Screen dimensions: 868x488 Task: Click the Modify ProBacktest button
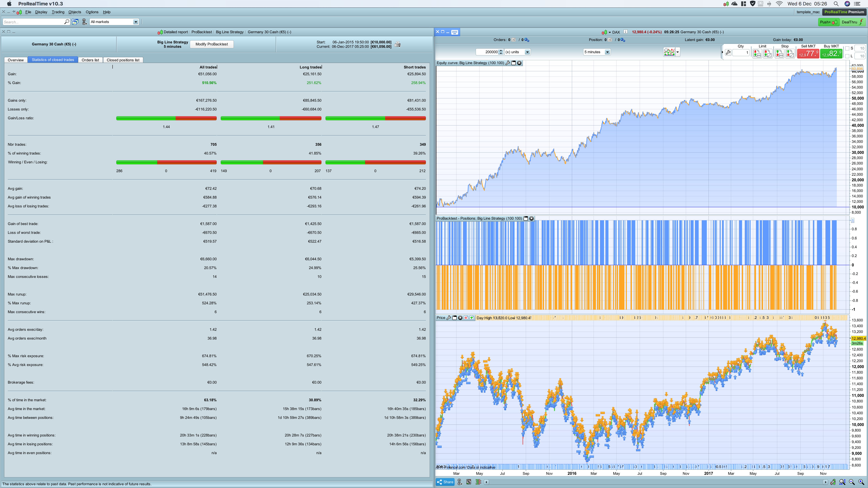(x=212, y=44)
